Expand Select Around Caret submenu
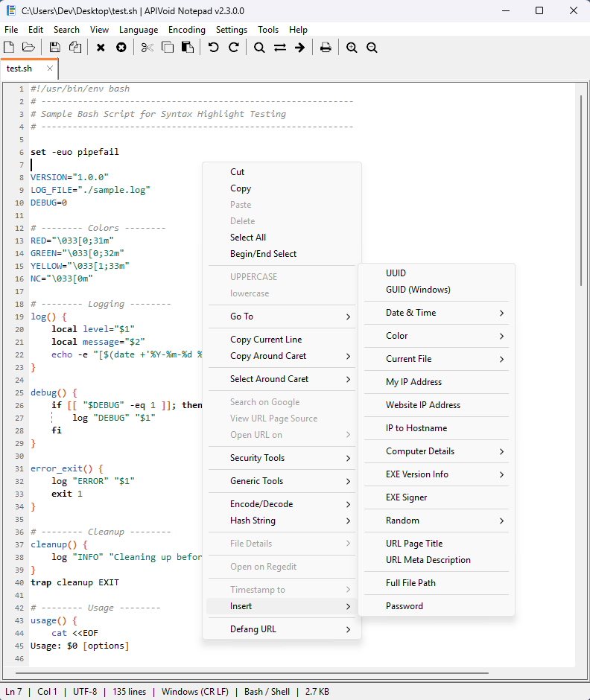 tap(282, 379)
